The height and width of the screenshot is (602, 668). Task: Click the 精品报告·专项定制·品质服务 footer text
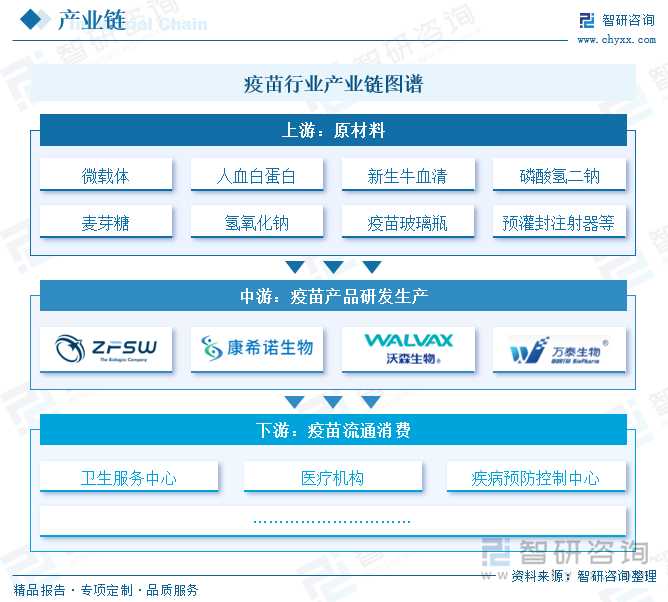click(x=106, y=590)
